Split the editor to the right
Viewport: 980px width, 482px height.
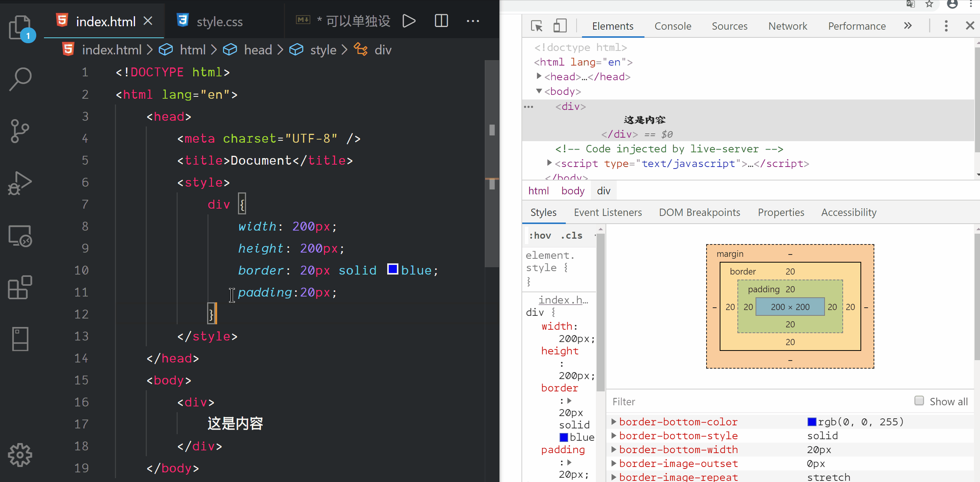point(441,21)
